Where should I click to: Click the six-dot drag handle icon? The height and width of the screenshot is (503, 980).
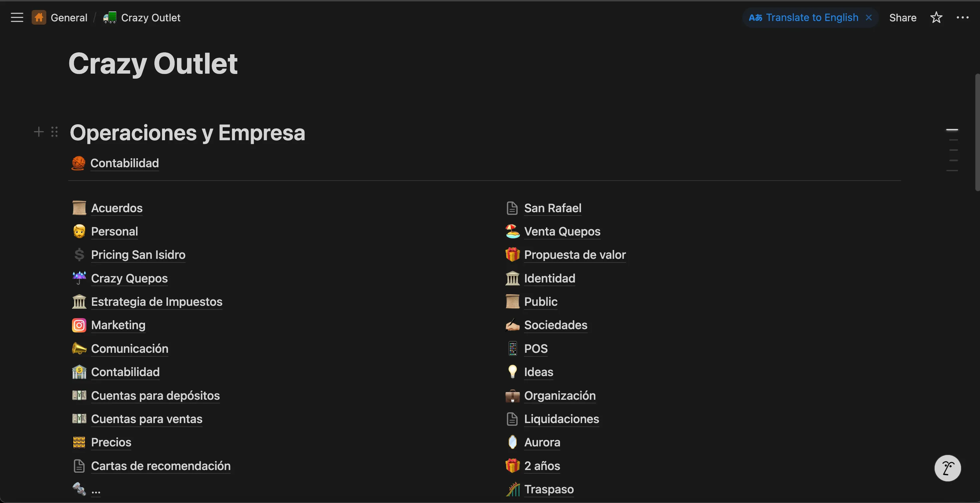click(x=54, y=132)
